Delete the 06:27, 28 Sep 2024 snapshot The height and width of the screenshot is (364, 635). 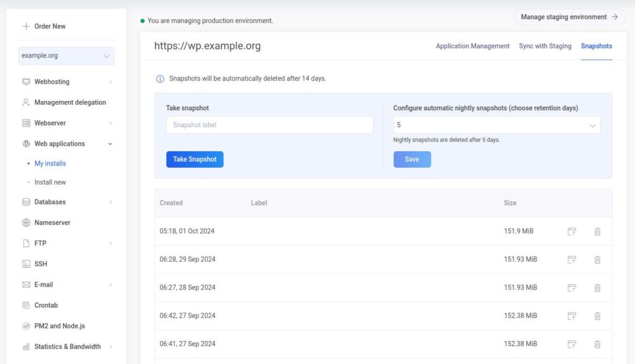coord(597,288)
